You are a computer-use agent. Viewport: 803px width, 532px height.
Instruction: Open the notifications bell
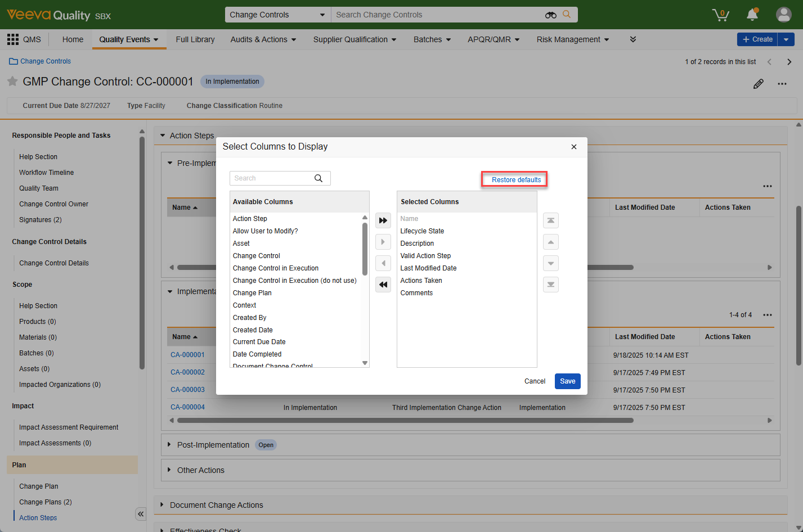752,15
